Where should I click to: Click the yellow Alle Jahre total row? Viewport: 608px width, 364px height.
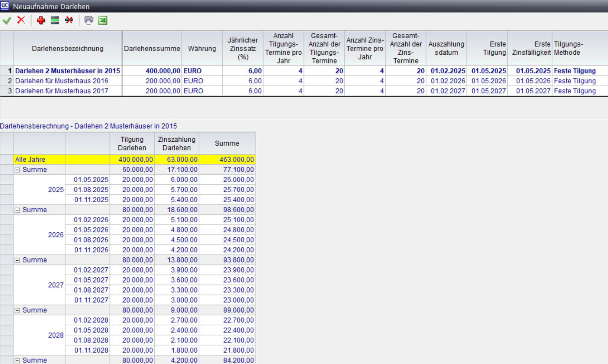pos(30,160)
